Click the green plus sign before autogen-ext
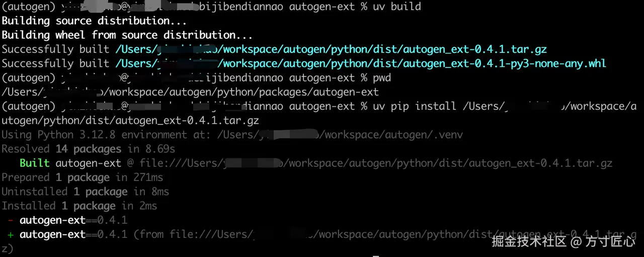 click(11, 234)
